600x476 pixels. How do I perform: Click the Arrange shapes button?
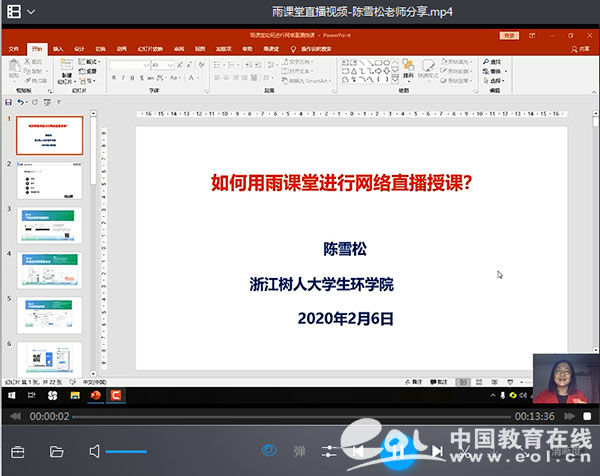tap(408, 69)
